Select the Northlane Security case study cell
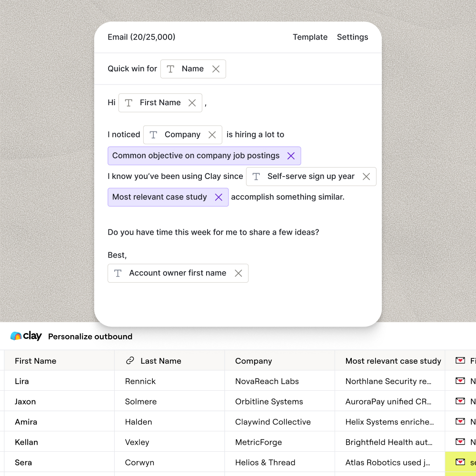 [390, 381]
